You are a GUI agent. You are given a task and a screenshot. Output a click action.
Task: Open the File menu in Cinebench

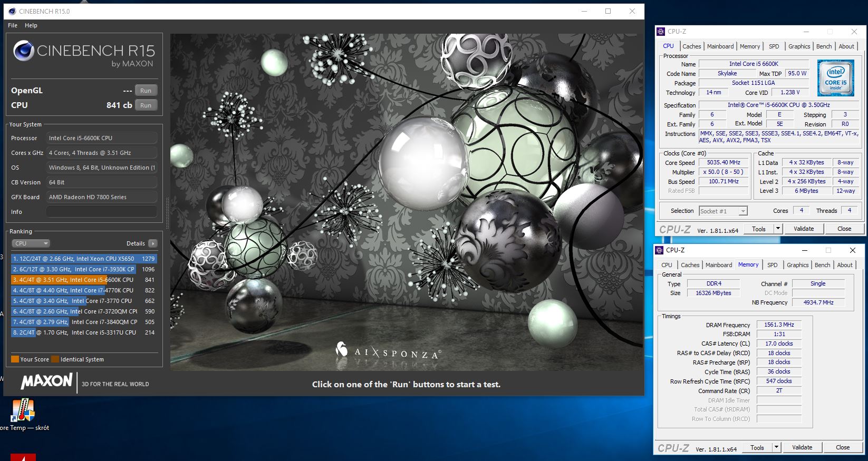coord(13,25)
